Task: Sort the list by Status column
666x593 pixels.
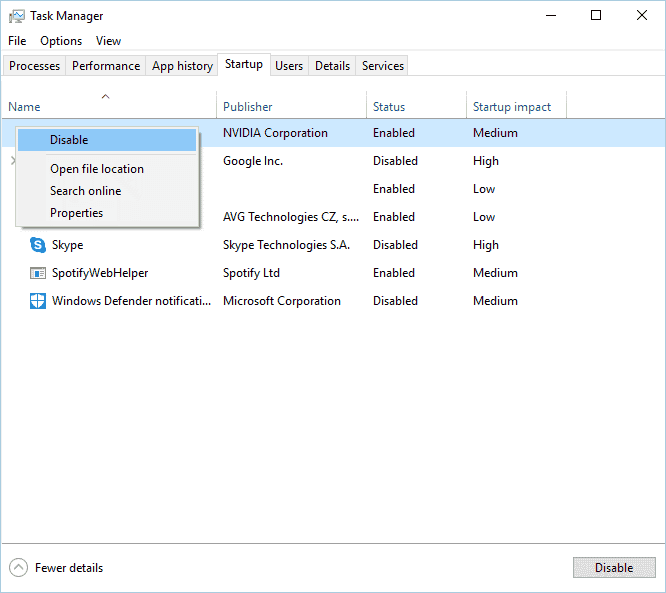Action: (389, 107)
